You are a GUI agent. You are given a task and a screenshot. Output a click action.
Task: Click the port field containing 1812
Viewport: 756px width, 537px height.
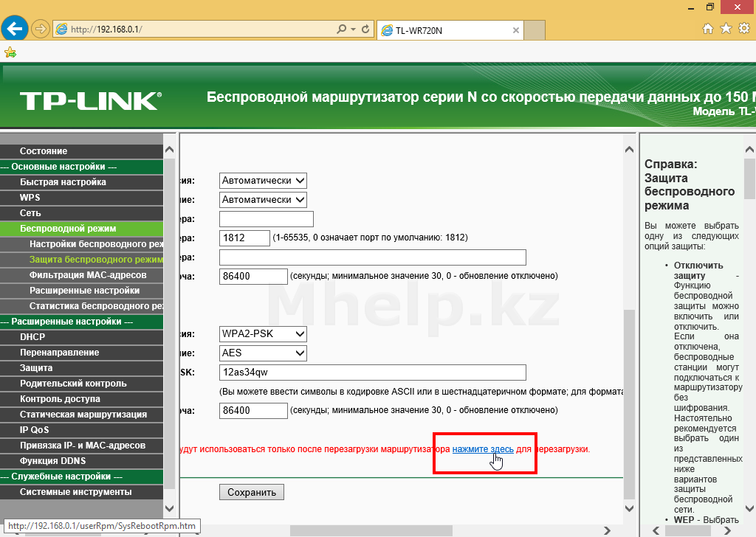pyautogui.click(x=244, y=238)
